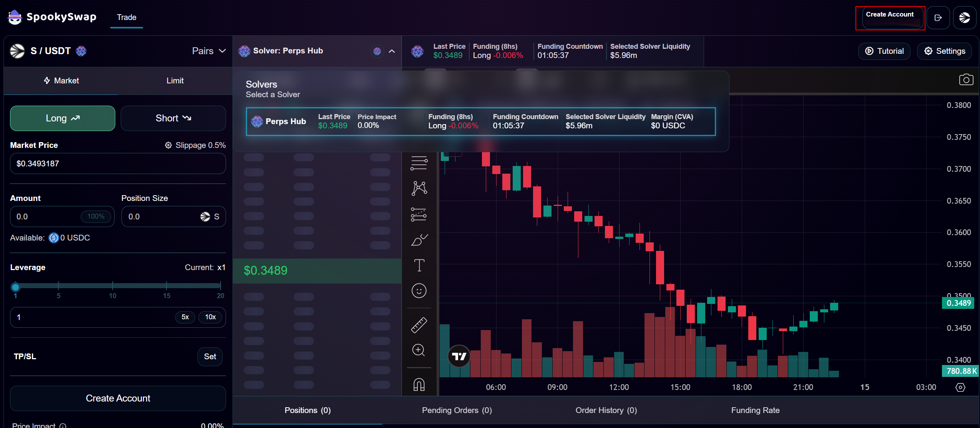Open chart settings gear at bottom right
Screen dimensions: 980x428
960,387
